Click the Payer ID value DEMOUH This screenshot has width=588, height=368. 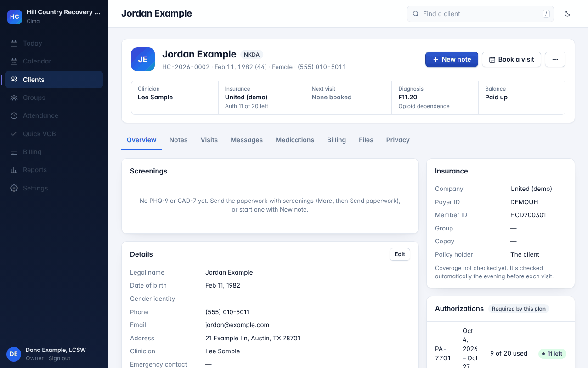point(524,202)
